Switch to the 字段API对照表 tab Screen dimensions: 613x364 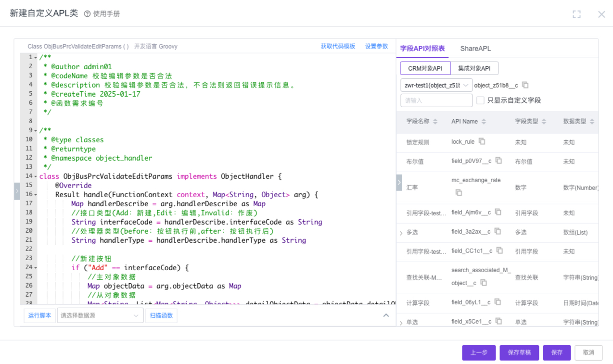[x=422, y=49]
